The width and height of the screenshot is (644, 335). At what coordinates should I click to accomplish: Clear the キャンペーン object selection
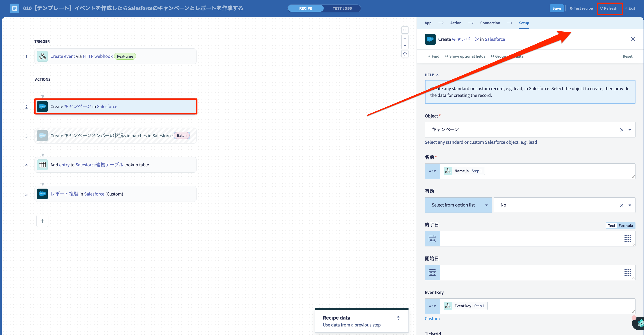click(622, 130)
